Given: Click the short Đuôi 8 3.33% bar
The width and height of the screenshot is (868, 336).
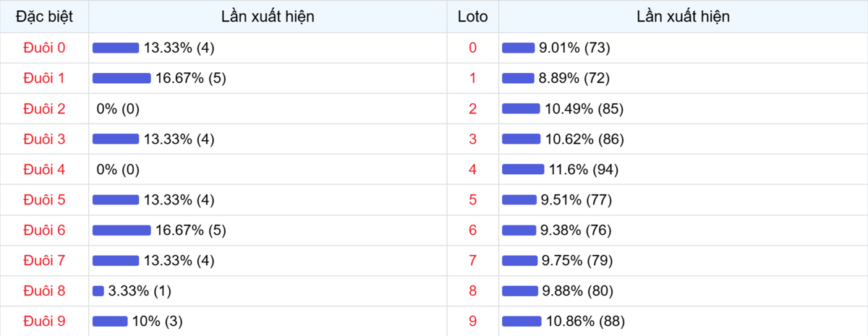Looking at the screenshot, I should (98, 290).
